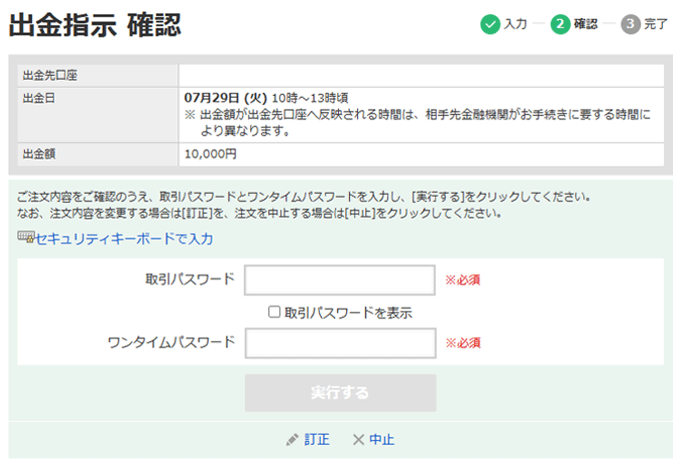Click the security keyboard icon
680x464 pixels.
pyautogui.click(x=25, y=238)
